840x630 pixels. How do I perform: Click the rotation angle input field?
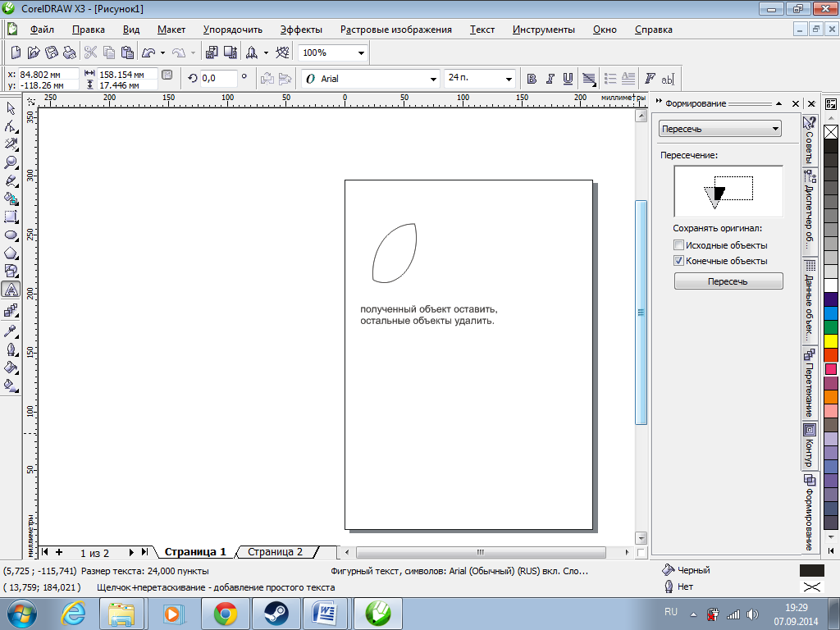(218, 78)
